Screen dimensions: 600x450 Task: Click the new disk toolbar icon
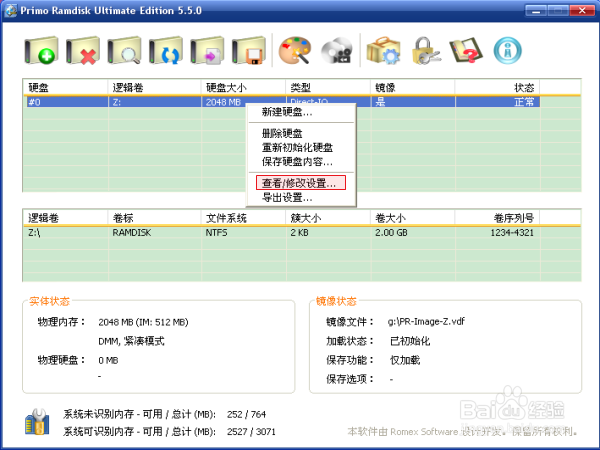(41, 51)
